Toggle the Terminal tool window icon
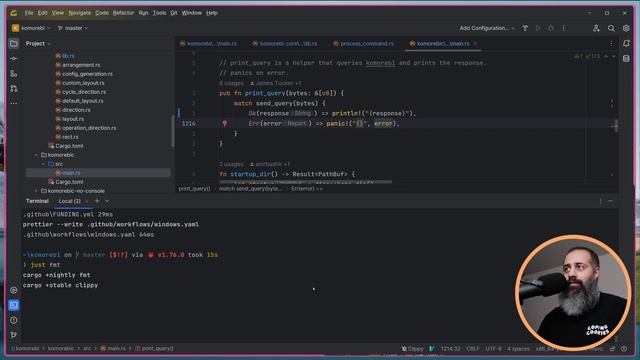 pyautogui.click(x=14, y=305)
